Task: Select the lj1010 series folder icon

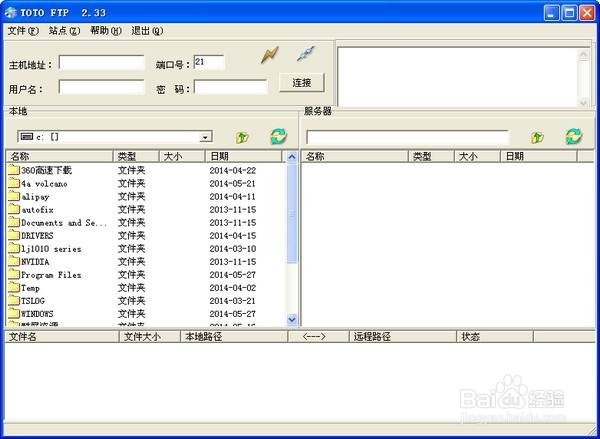Action: (14, 248)
